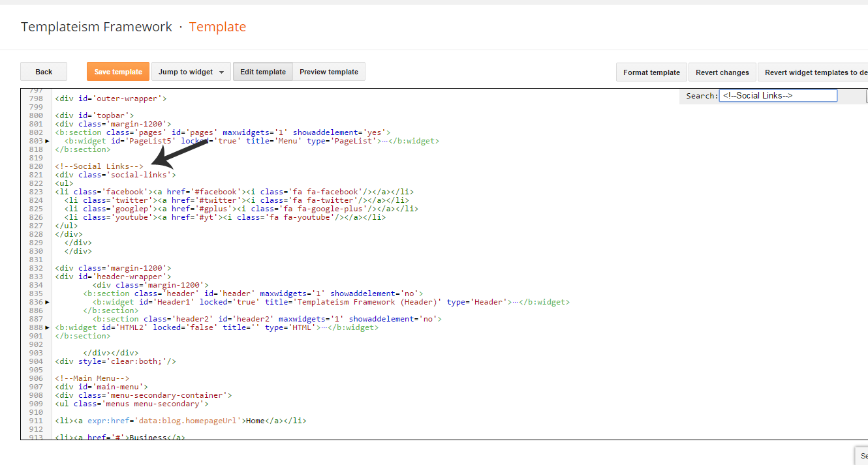The height and width of the screenshot is (465, 868).
Task: Click Templateism Framework blog title
Action: click(x=97, y=27)
